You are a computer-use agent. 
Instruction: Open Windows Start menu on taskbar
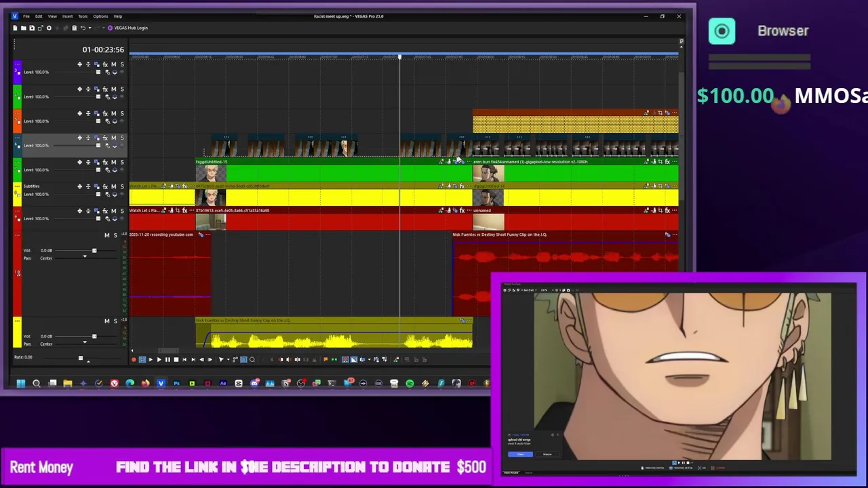(21, 384)
